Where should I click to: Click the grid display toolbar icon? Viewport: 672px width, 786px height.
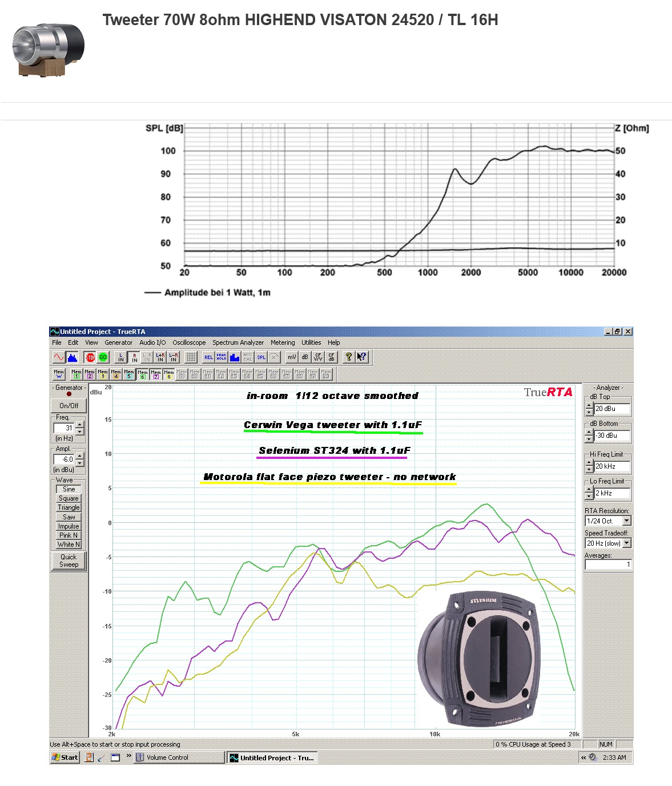click(x=191, y=357)
